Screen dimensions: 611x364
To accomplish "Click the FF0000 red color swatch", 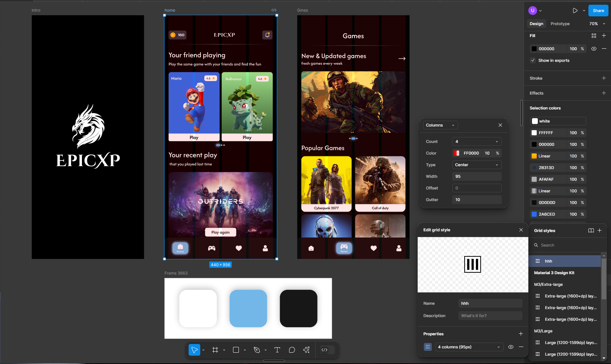I will [457, 153].
